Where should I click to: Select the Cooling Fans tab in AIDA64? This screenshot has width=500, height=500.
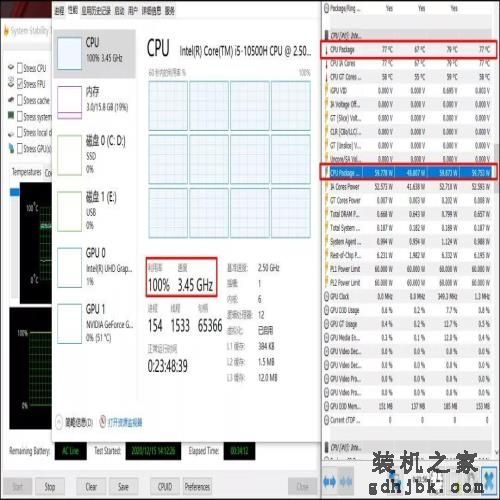(x=48, y=173)
